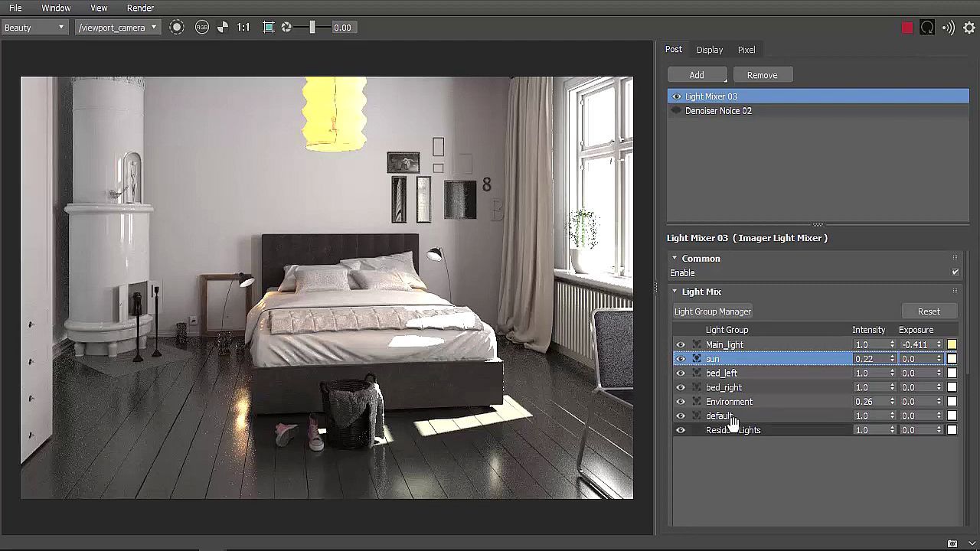980x551 pixels.
Task: Click the pie-shaped color wheel toolbar icon
Action: (x=223, y=28)
